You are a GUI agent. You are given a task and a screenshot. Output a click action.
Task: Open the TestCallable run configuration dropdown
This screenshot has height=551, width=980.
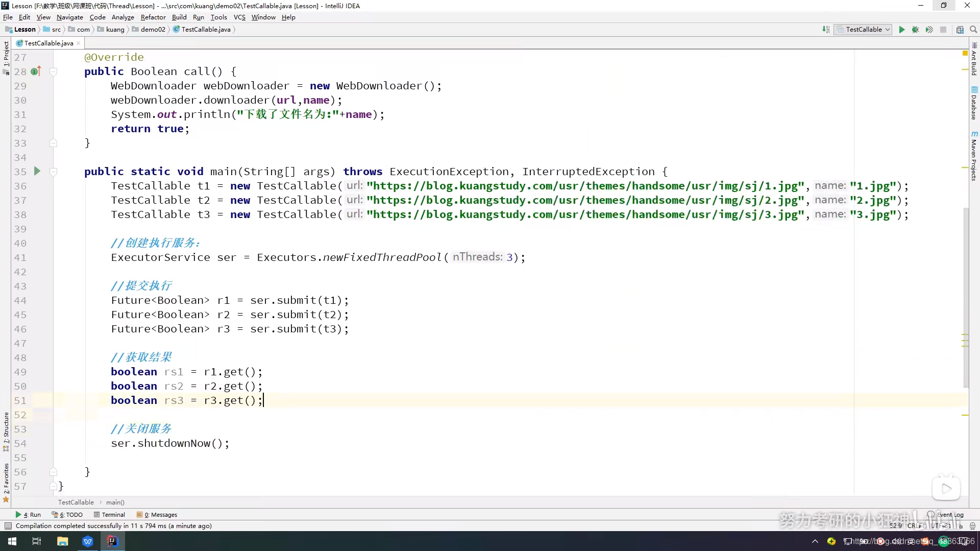pos(864,30)
